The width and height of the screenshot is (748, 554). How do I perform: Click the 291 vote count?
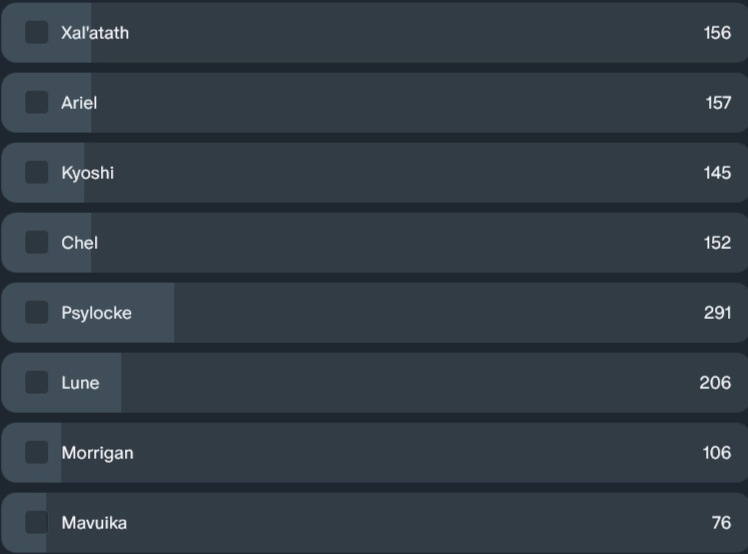(717, 313)
